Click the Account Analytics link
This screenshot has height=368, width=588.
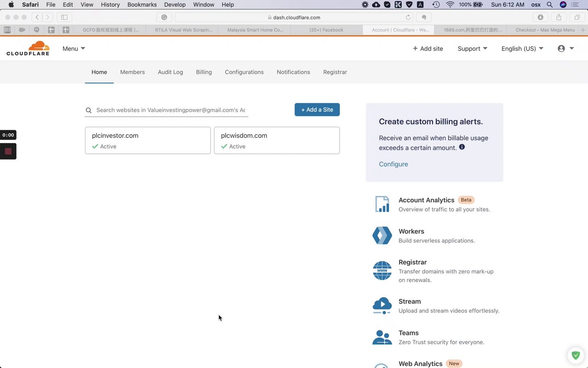coord(426,200)
